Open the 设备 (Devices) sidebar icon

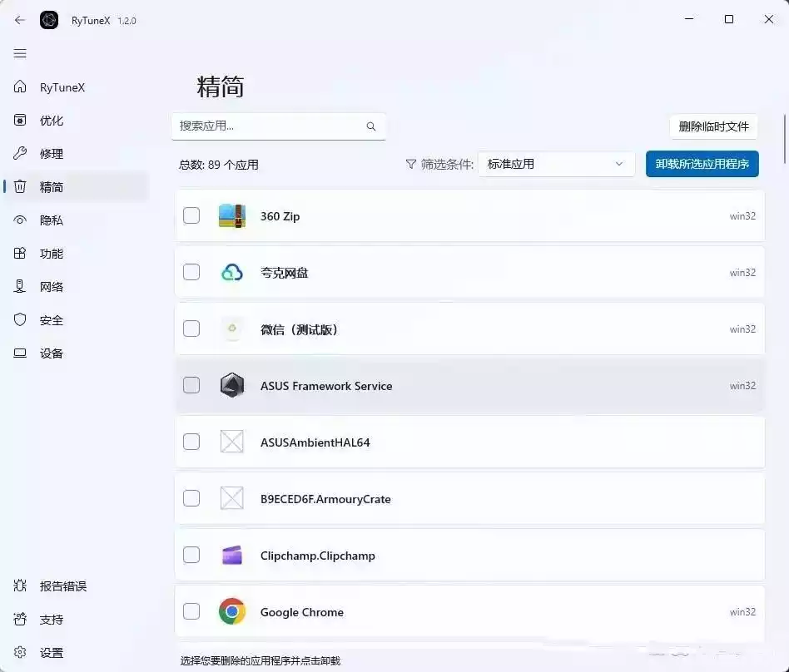tap(20, 353)
